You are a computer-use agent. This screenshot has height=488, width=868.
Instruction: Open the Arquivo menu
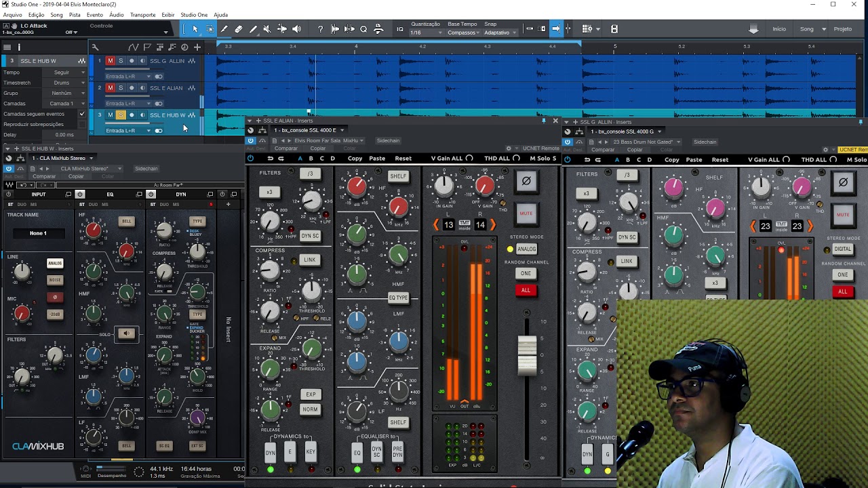tap(12, 15)
